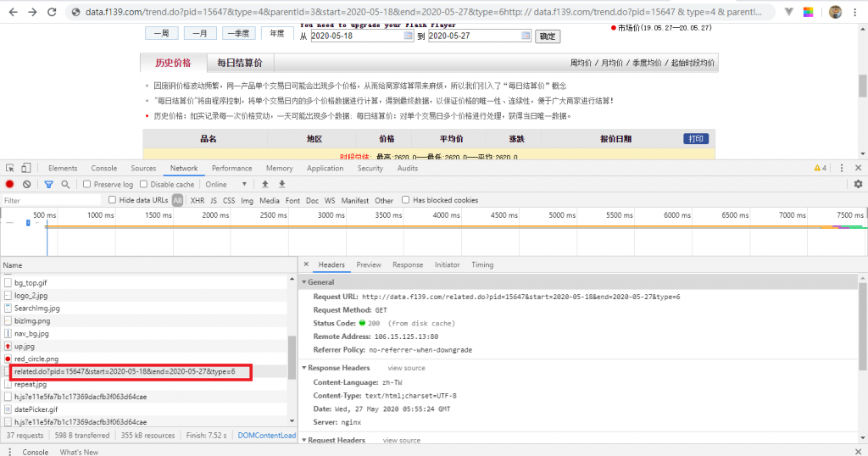The width and height of the screenshot is (868, 456).
Task: Close the bottom console drawer
Action: [x=858, y=452]
